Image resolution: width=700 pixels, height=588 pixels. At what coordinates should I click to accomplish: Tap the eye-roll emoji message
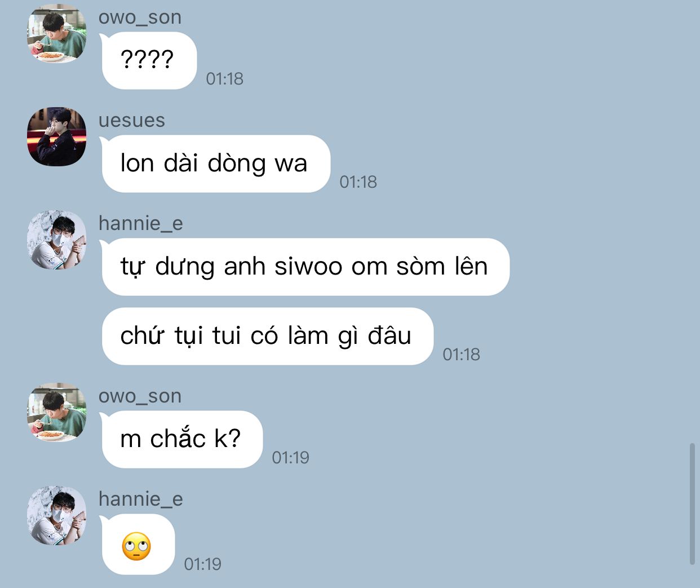click(x=138, y=545)
